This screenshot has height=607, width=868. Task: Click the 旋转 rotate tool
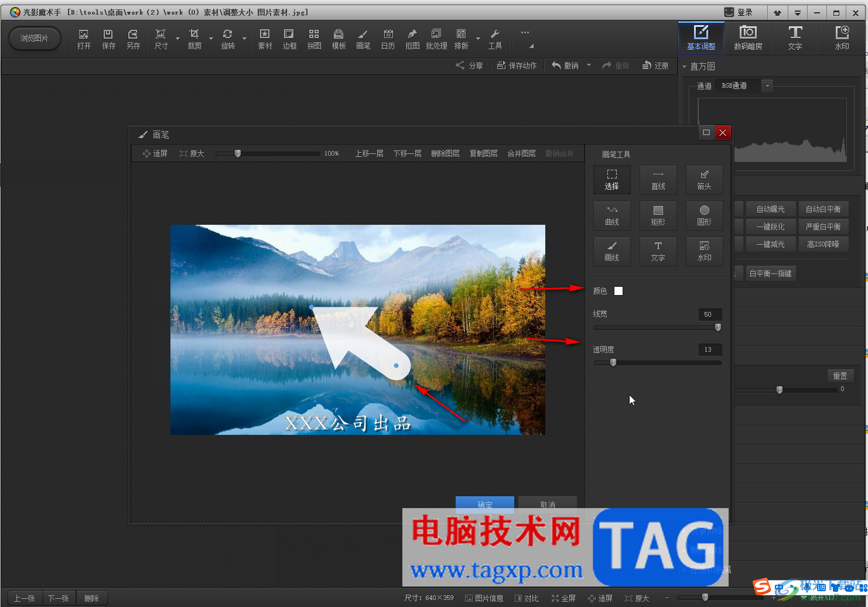pos(228,39)
